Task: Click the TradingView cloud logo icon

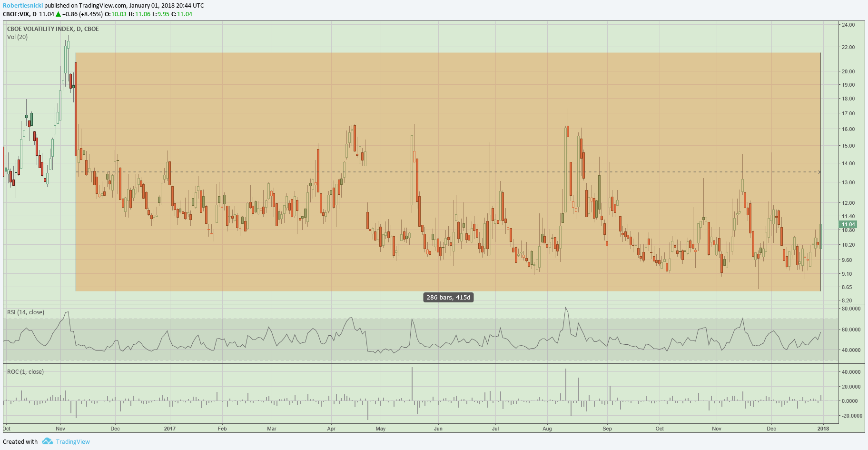Action: (x=47, y=441)
